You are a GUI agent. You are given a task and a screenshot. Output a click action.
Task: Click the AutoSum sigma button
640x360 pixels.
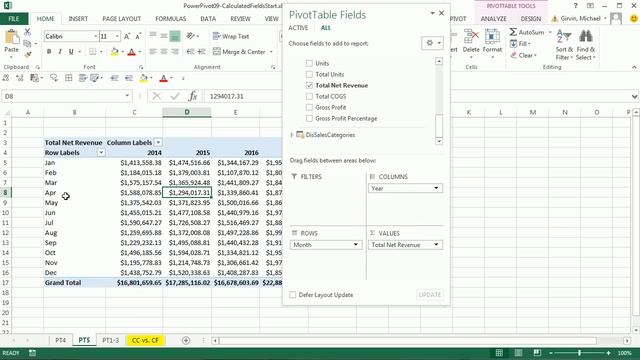[527, 32]
